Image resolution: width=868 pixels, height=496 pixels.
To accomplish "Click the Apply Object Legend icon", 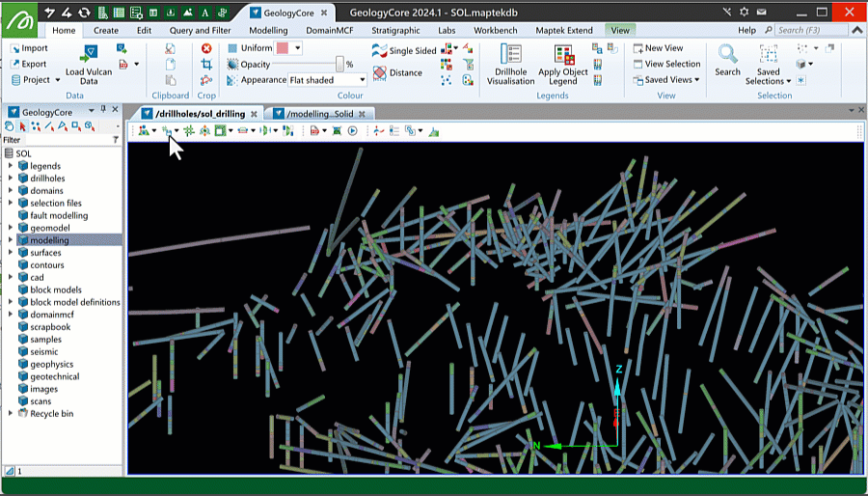I will [563, 56].
